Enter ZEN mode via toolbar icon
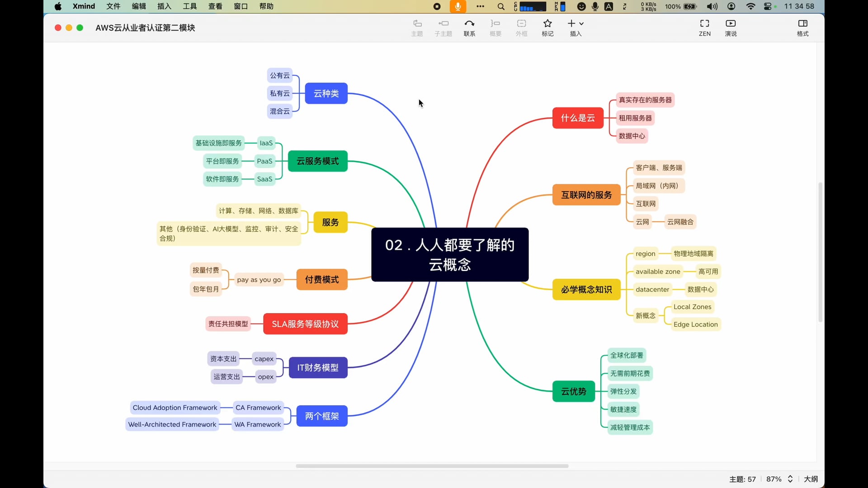The height and width of the screenshot is (488, 868). 704,28
